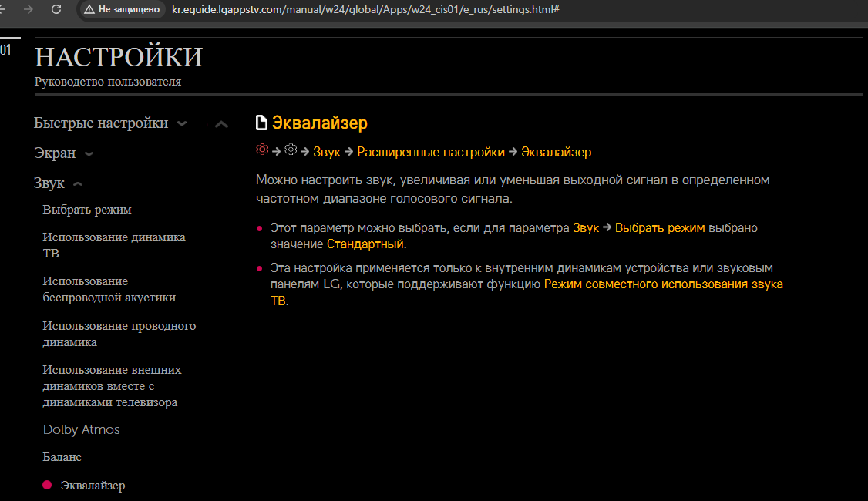Open 'Выбрать режим' sidebar item

pos(87,210)
